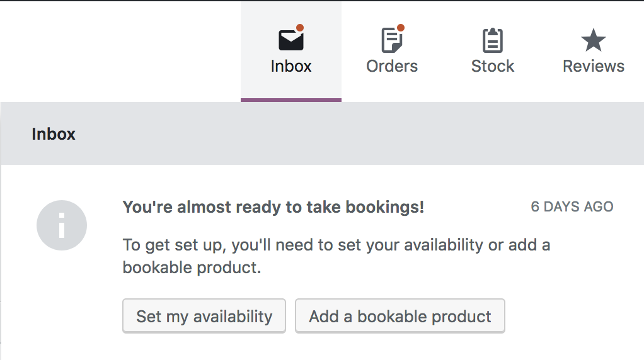The image size is (644, 360).
Task: Click the Inbox envelope icon
Action: 290,40
